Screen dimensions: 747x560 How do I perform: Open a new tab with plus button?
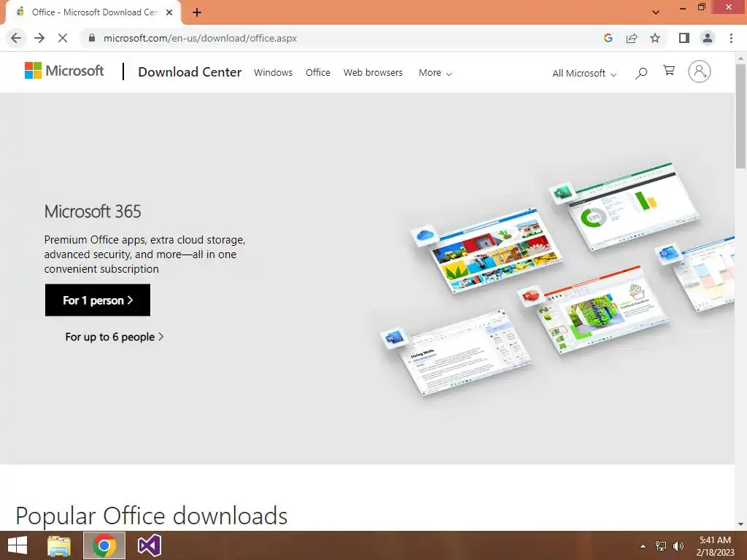click(x=197, y=12)
